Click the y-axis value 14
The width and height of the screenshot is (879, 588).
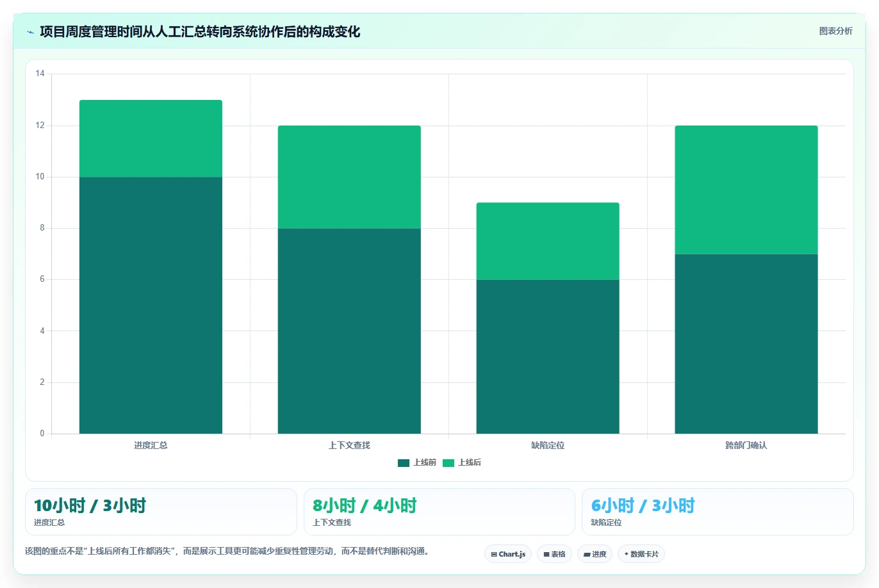coord(40,74)
